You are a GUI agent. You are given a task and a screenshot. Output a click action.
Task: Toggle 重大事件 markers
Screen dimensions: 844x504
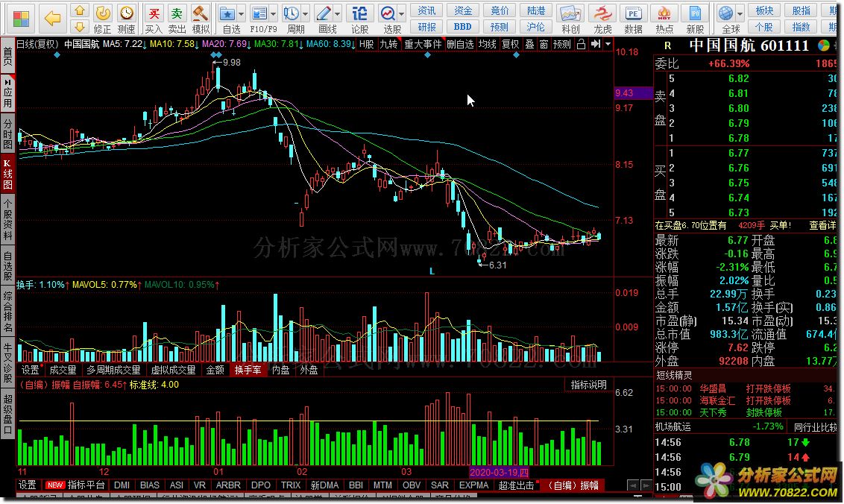(x=423, y=44)
